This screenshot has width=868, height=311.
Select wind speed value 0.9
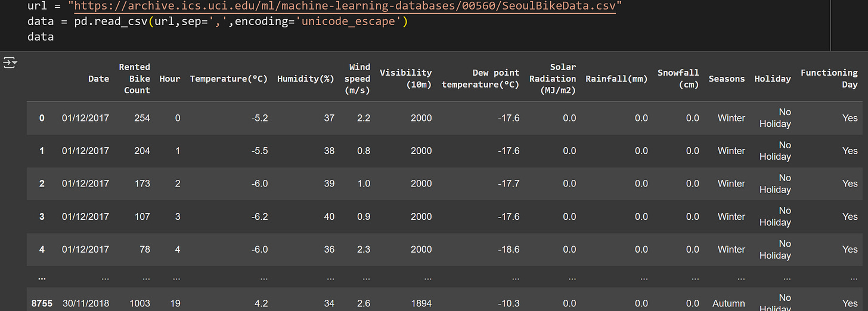click(x=363, y=216)
